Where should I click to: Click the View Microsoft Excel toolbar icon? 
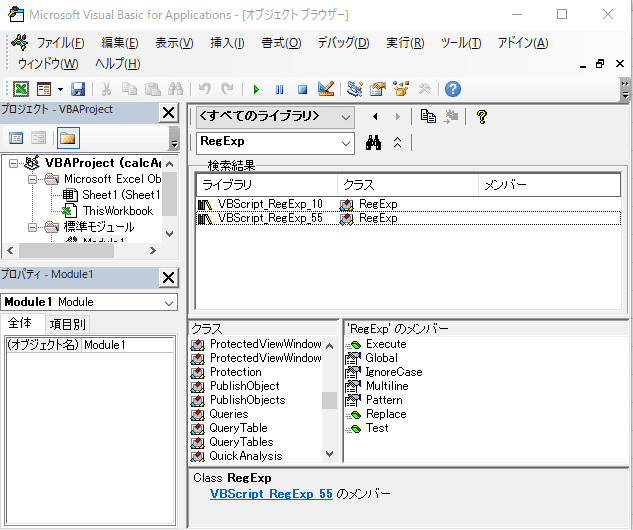(21, 89)
